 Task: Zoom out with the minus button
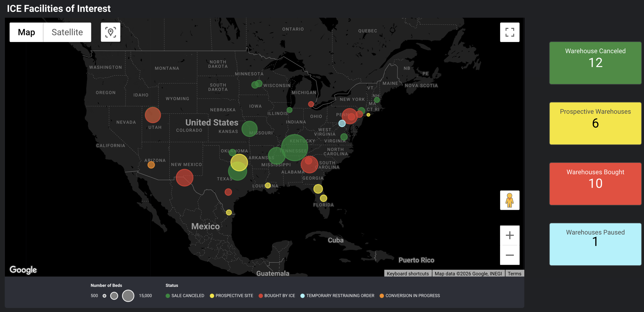pos(510,255)
